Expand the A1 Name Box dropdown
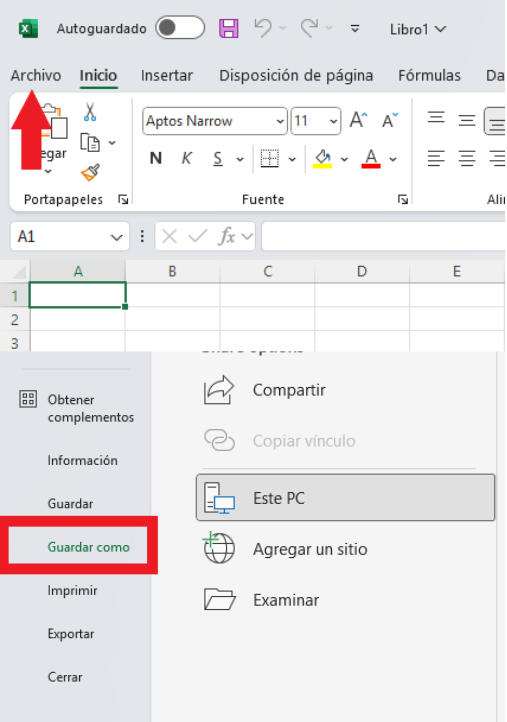The image size is (507, 722). click(x=117, y=237)
